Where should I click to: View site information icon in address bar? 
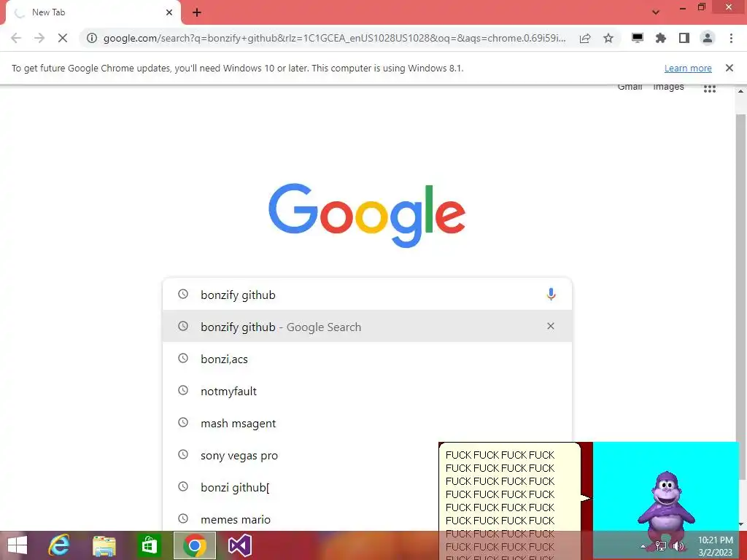[x=92, y=38]
